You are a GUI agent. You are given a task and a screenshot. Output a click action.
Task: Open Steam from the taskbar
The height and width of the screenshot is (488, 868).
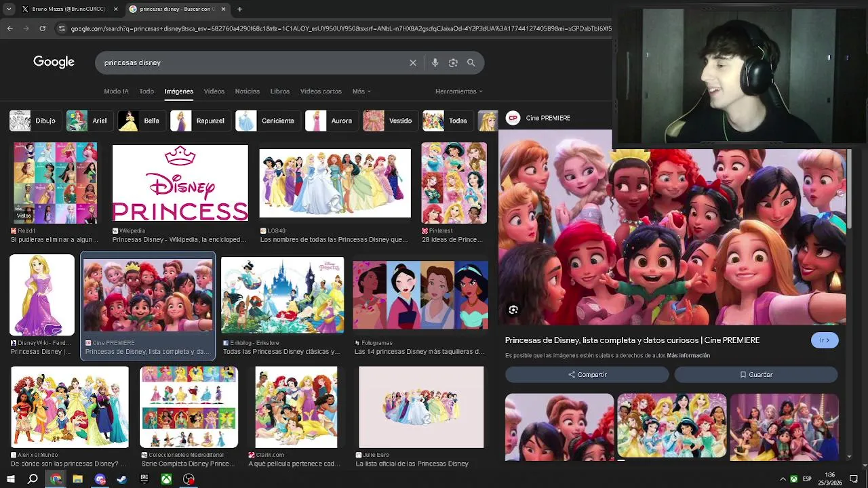pyautogui.click(x=121, y=479)
